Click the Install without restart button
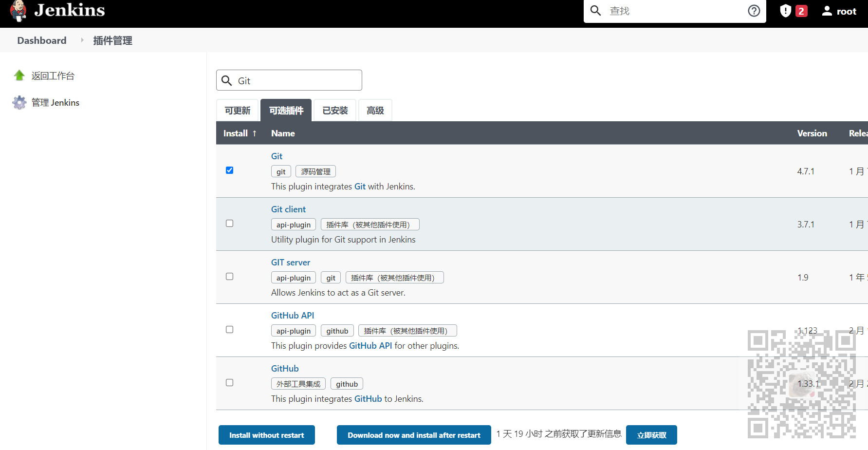 [x=267, y=435]
